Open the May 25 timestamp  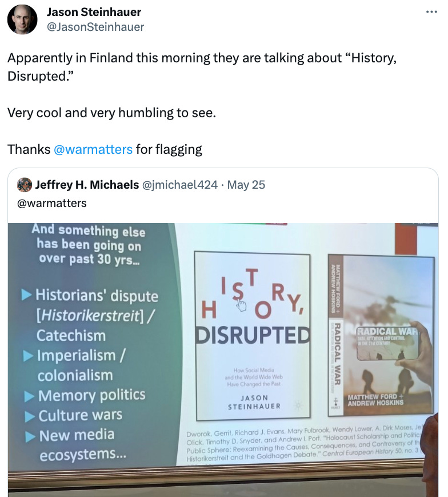[x=246, y=185]
